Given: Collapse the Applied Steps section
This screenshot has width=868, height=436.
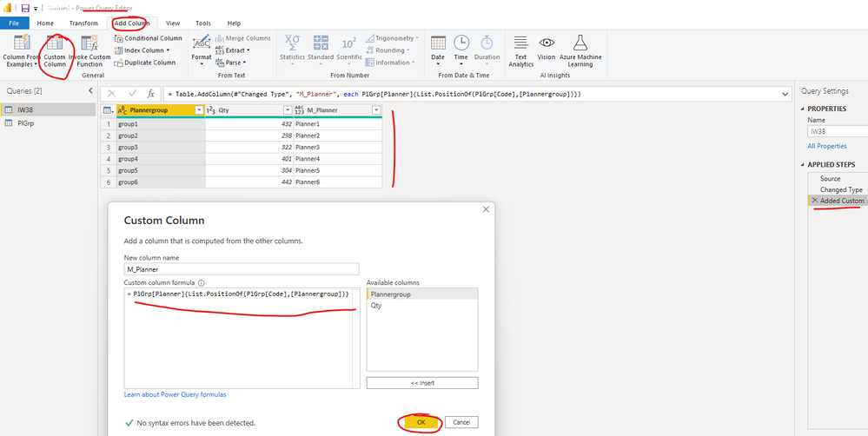Looking at the screenshot, I should 802,165.
